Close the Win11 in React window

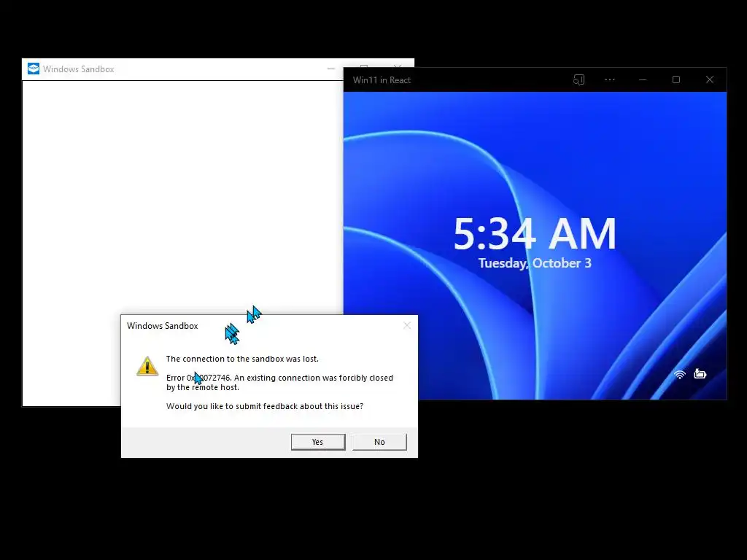click(x=710, y=80)
